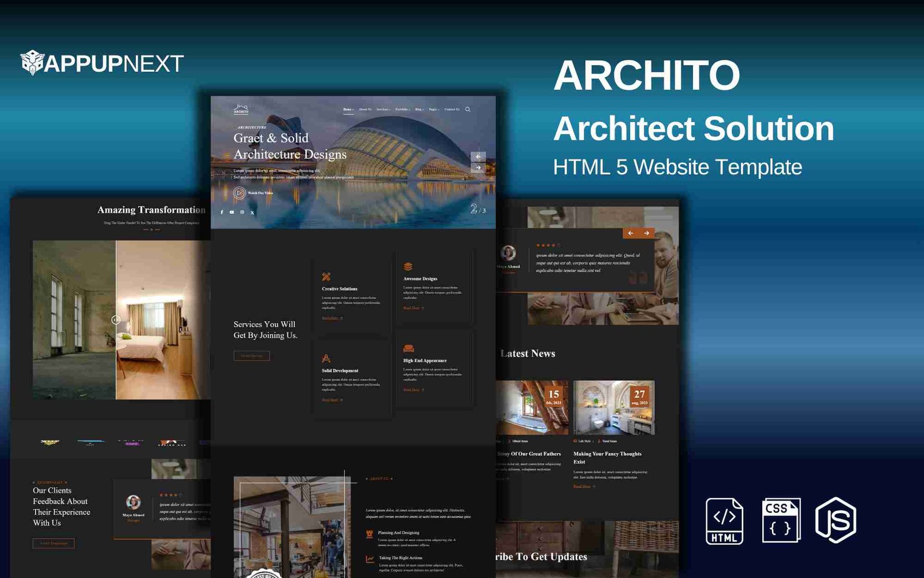The width and height of the screenshot is (924, 578).
Task: Click button below Services You Will Get
Action: pyautogui.click(x=251, y=355)
